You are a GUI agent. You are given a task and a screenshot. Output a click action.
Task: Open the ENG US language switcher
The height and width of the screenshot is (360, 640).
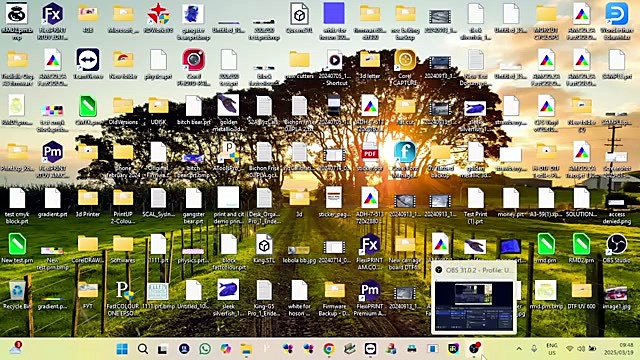point(552,349)
